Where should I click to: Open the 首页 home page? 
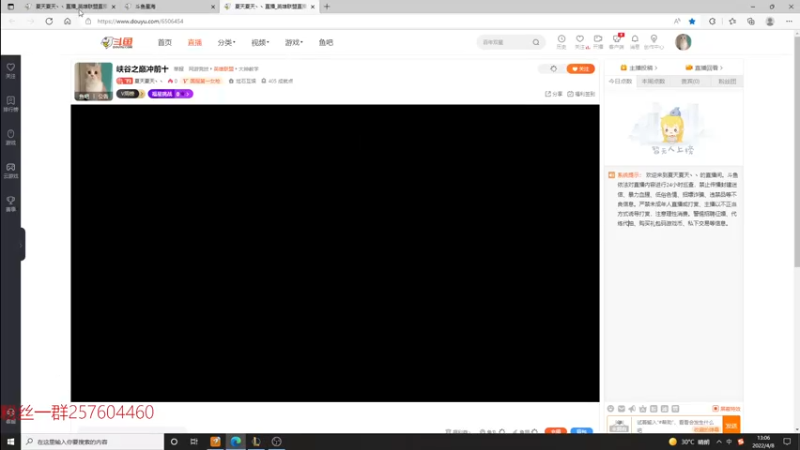coord(165,42)
